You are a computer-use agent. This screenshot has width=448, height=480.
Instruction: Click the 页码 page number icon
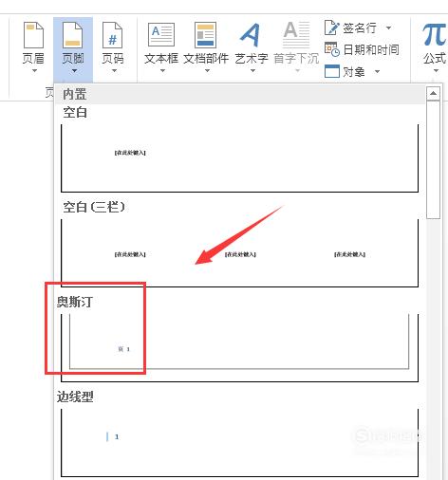(113, 35)
